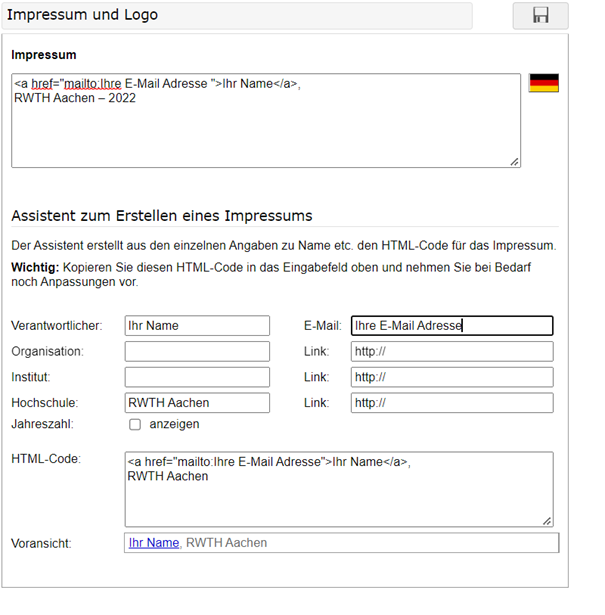Click the Institut Link field
Image resolution: width=605 pixels, height=615 pixels.
pyautogui.click(x=452, y=377)
